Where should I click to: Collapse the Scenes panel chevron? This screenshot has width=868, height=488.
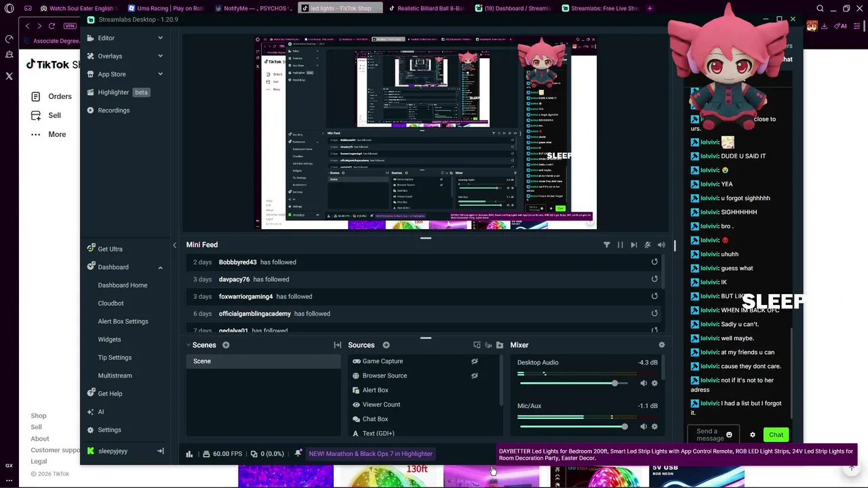[189, 345]
